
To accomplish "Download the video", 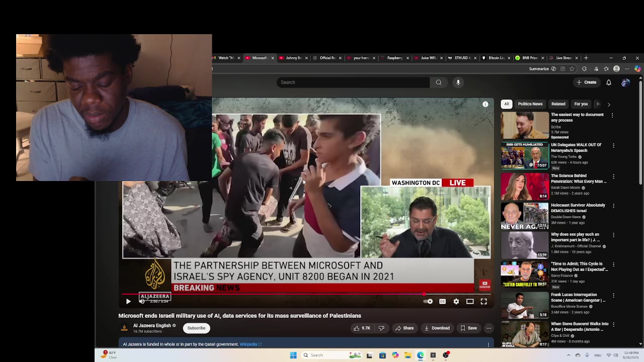I will 437,328.
